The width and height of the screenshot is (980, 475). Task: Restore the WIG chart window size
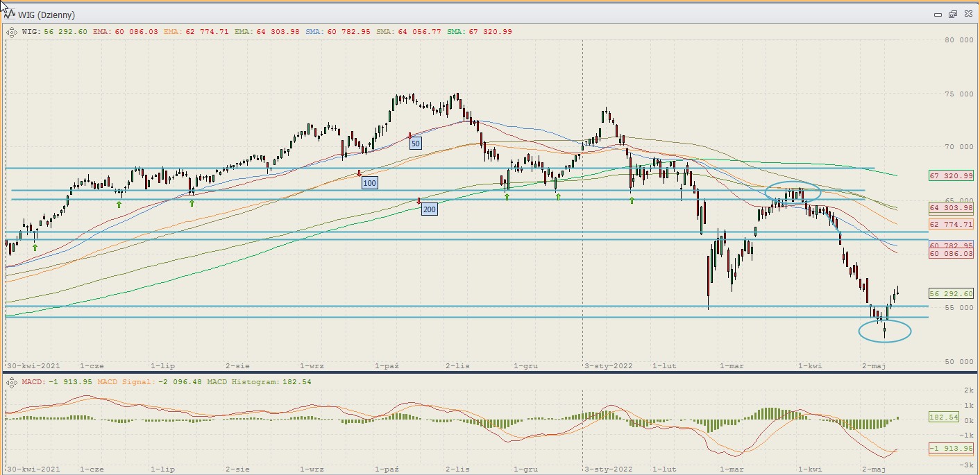[953, 15]
